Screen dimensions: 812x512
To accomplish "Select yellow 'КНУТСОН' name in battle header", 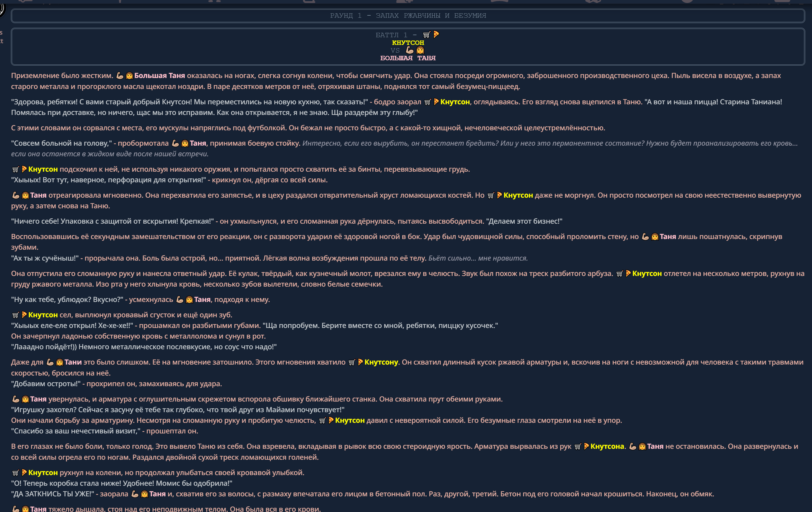I will [x=408, y=43].
